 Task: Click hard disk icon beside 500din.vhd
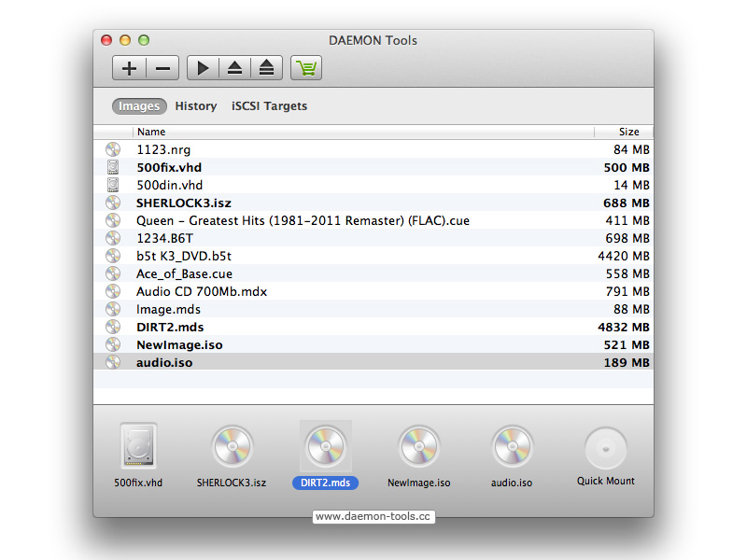pos(113,184)
